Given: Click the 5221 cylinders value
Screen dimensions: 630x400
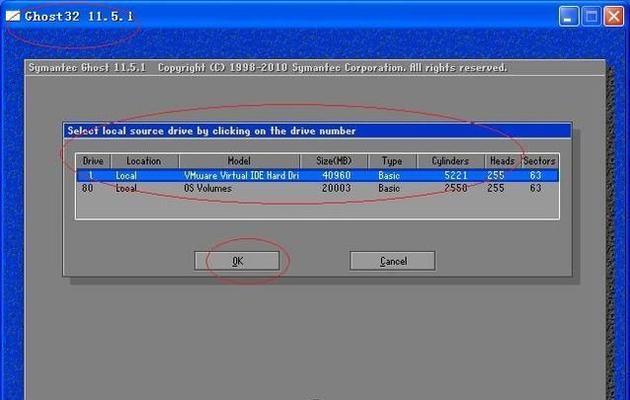Looking at the screenshot, I should [x=456, y=176].
